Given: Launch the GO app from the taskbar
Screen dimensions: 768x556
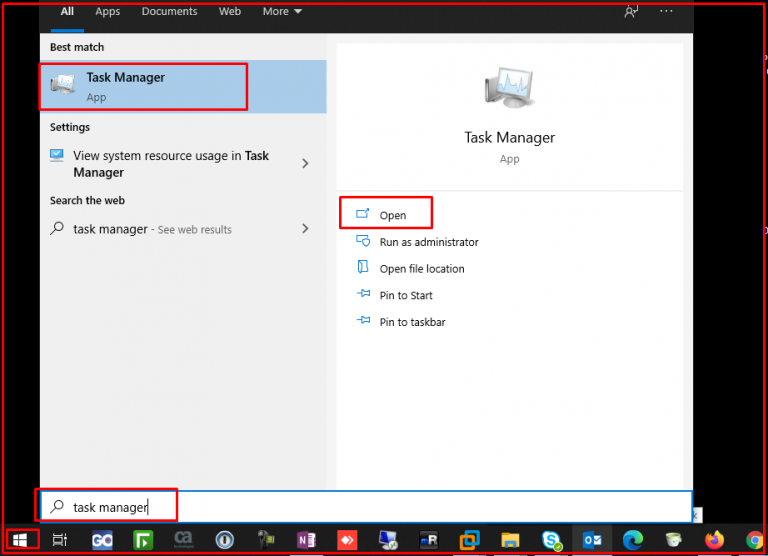Looking at the screenshot, I should [102, 540].
